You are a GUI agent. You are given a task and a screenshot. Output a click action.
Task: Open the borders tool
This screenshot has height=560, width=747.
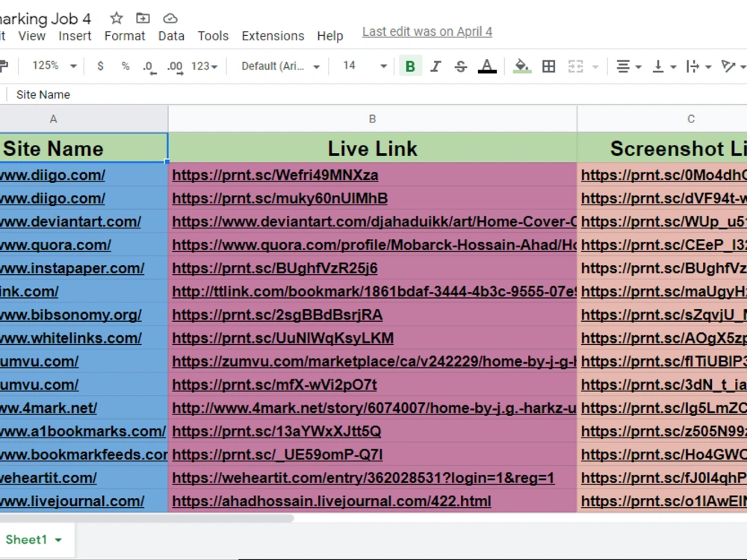549,66
